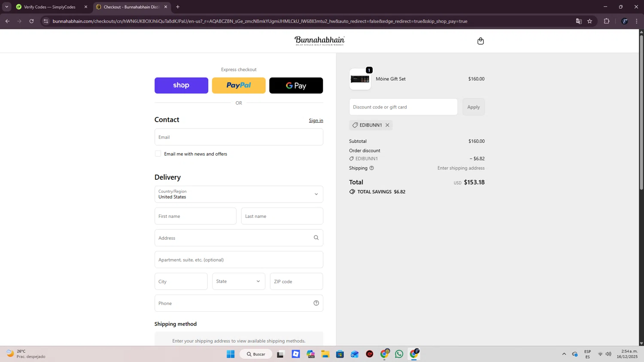Open the tab search dropdown arrow
Screen dimensions: 644x362
pos(6,7)
